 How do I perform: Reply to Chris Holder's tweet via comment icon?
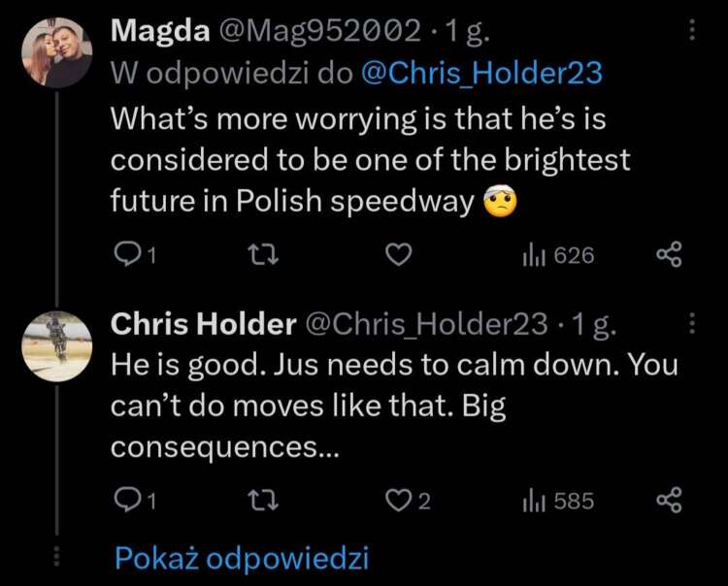pyautogui.click(x=128, y=500)
